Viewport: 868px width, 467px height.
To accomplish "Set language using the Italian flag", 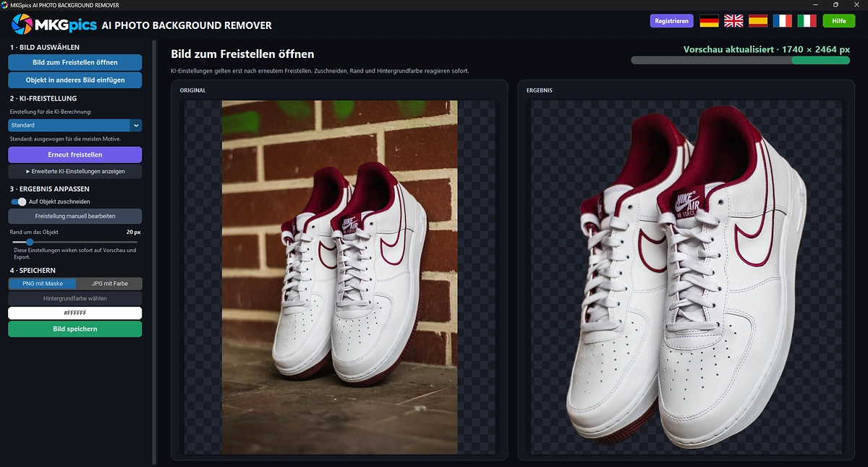I will (x=807, y=21).
